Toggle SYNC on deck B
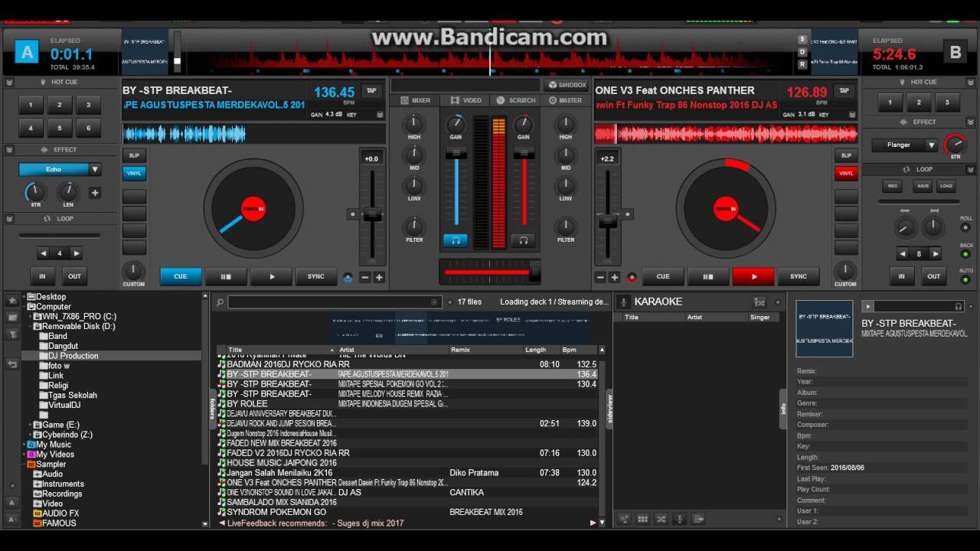The height and width of the screenshot is (551, 980). coord(799,277)
